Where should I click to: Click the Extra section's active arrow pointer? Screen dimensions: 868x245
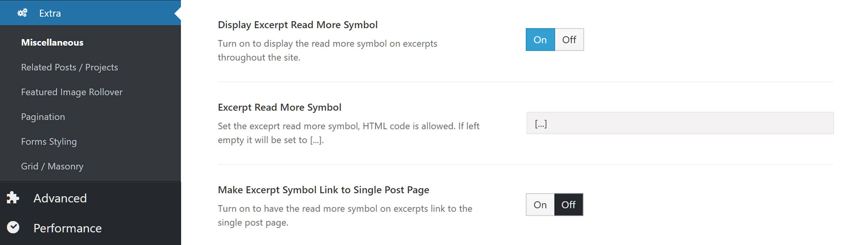coord(177,13)
